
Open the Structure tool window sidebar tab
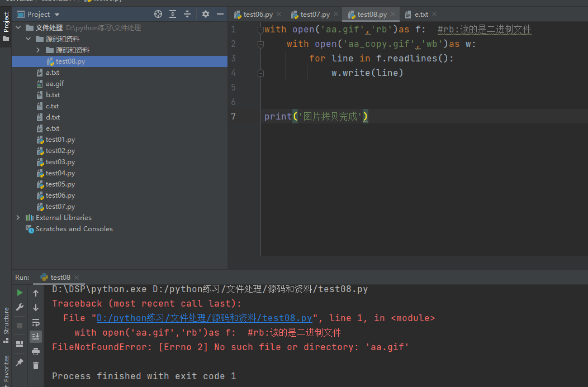[x=6, y=325]
